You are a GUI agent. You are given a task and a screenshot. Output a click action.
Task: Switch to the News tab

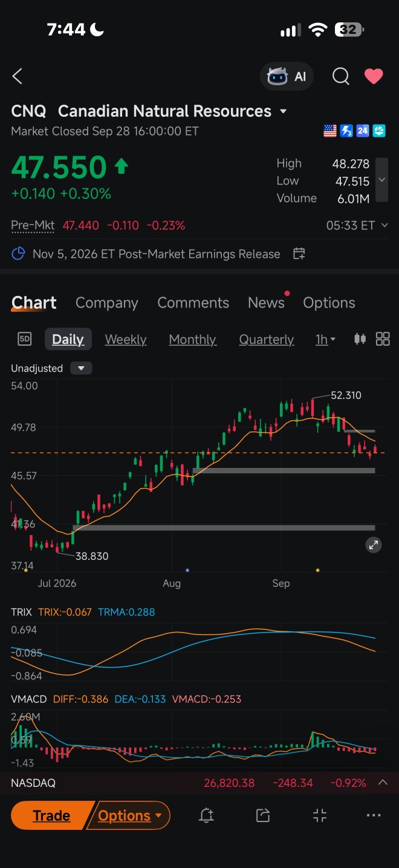click(266, 303)
